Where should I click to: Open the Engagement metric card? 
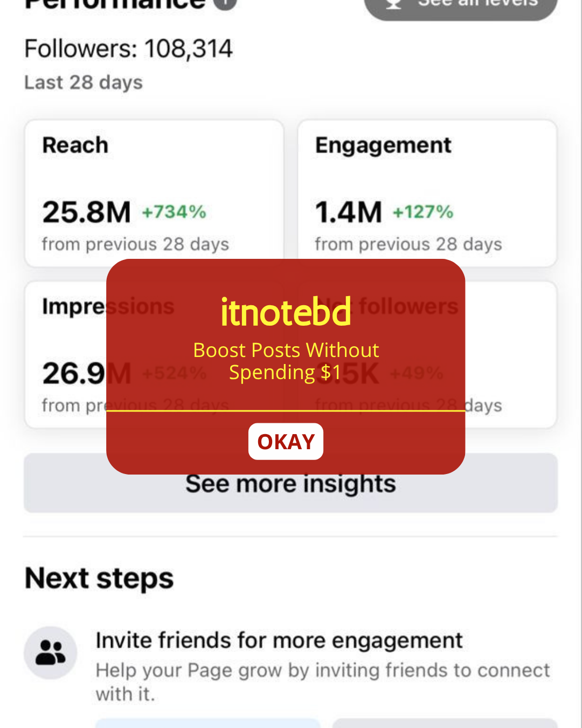coord(427,193)
